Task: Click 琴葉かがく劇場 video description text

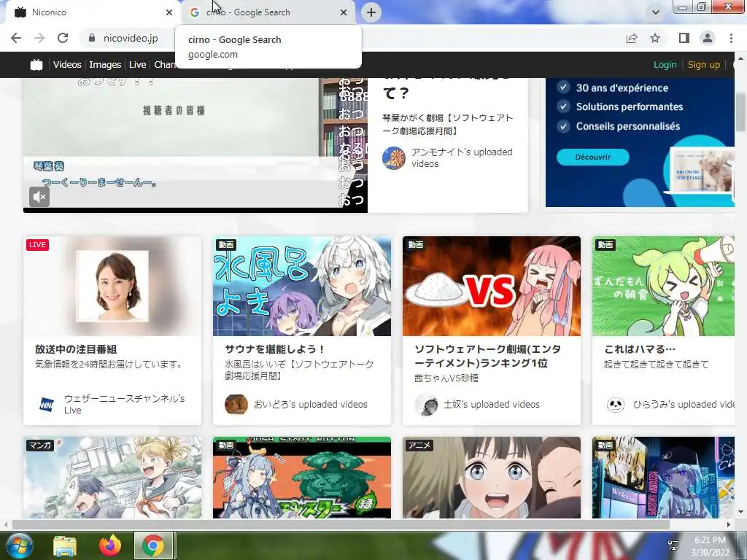Action: [448, 124]
